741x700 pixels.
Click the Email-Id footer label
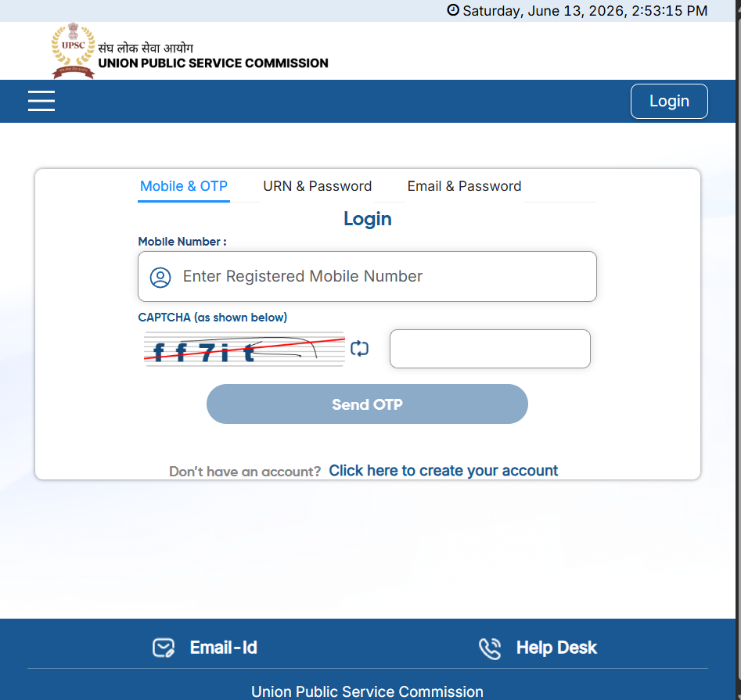point(224,648)
